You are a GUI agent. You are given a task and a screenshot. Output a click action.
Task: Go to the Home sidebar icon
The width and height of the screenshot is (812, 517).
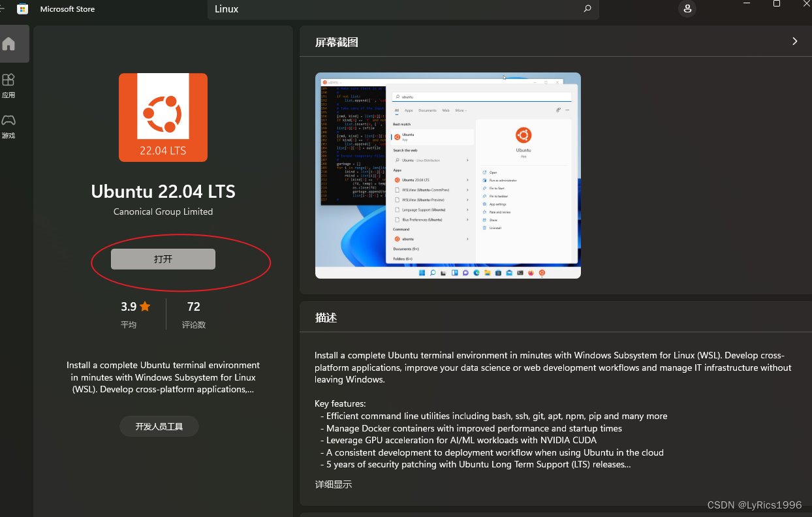(8, 44)
